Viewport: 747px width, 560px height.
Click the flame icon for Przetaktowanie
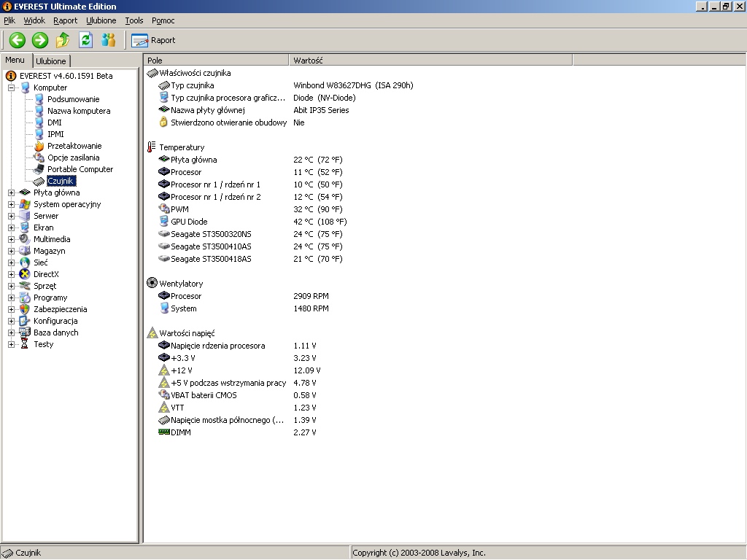pyautogui.click(x=39, y=146)
